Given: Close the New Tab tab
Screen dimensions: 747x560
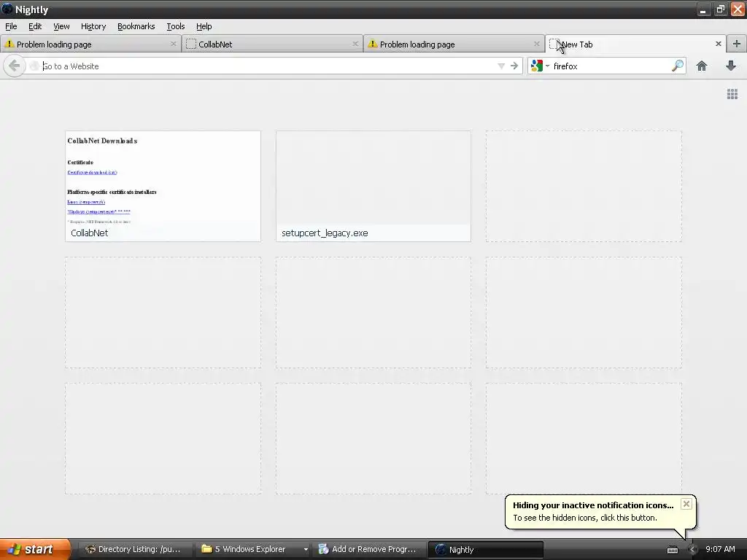Looking at the screenshot, I should tap(719, 44).
